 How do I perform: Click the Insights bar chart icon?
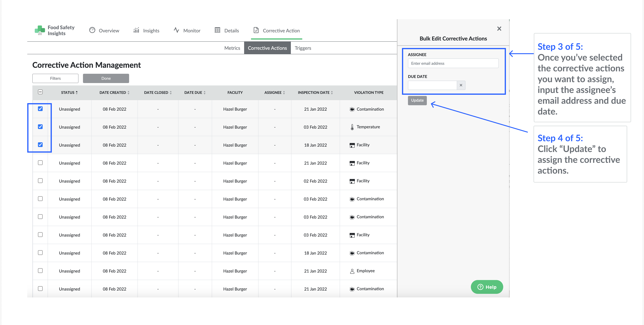click(x=136, y=30)
